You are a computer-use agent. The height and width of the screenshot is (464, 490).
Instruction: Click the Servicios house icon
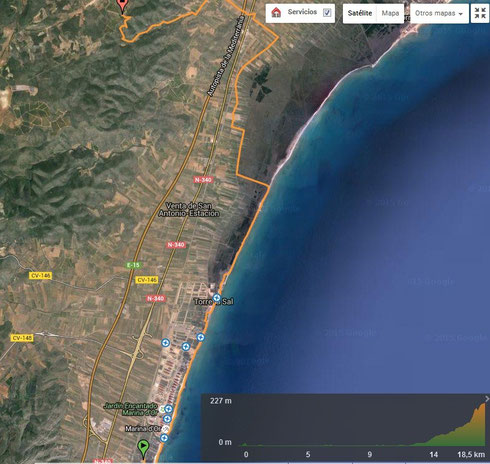(x=276, y=12)
